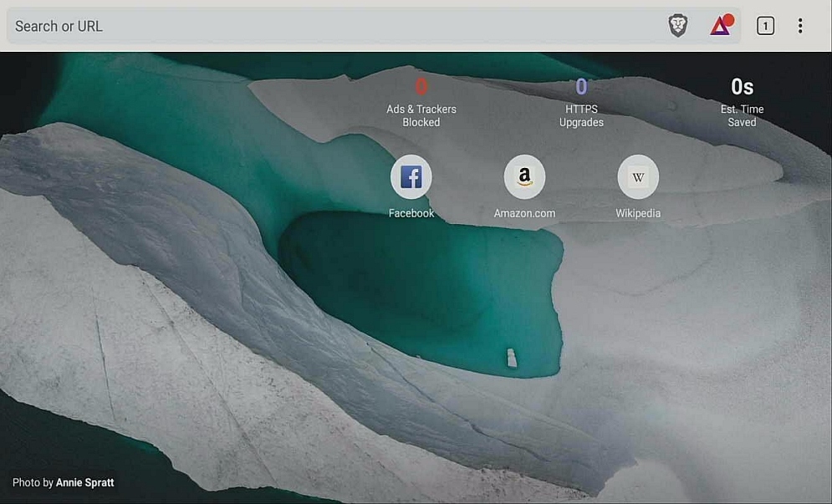Open the tab switcher showing 1 tab

(765, 26)
